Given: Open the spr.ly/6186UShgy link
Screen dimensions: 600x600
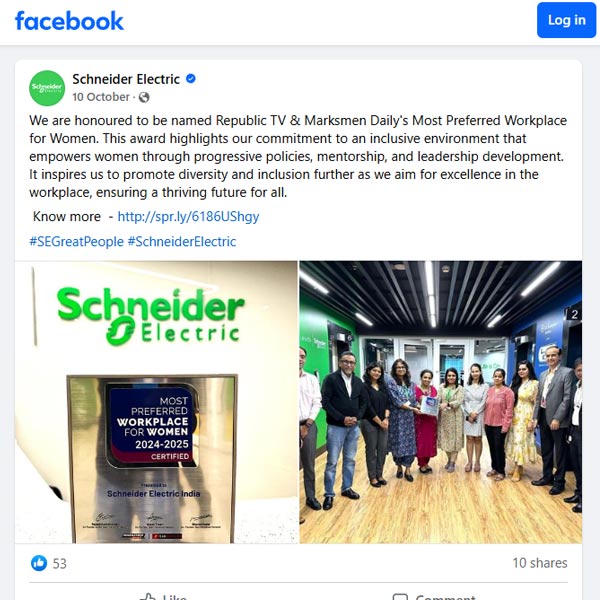Looking at the screenshot, I should tap(188, 217).
